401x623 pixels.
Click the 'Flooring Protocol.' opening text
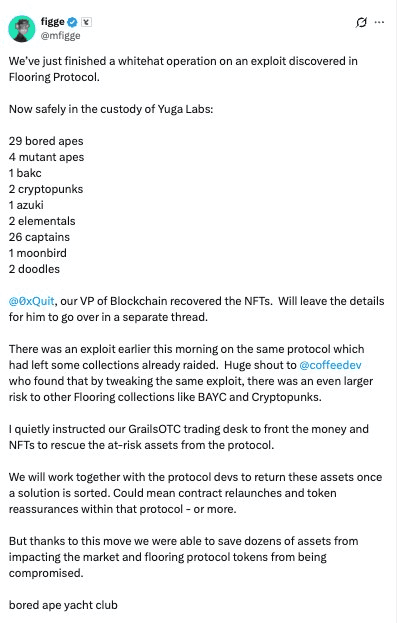pos(54,77)
